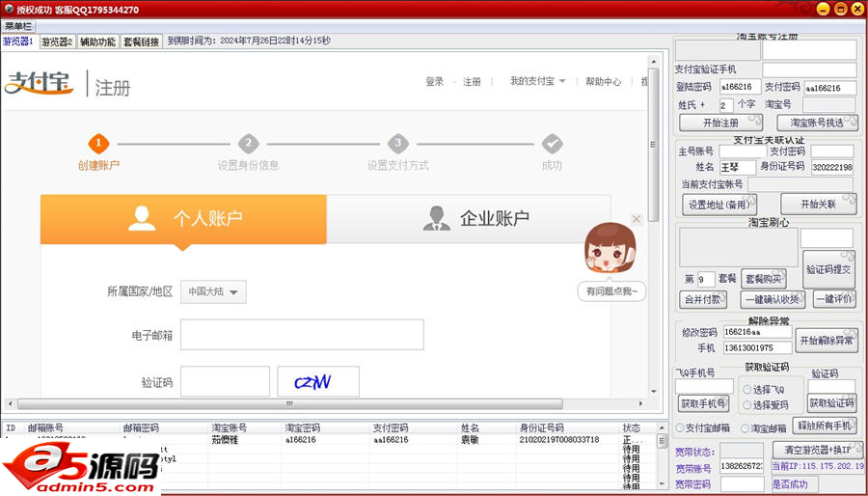Select the 选择飞Q radio button
The height and width of the screenshot is (496, 868).
747,390
